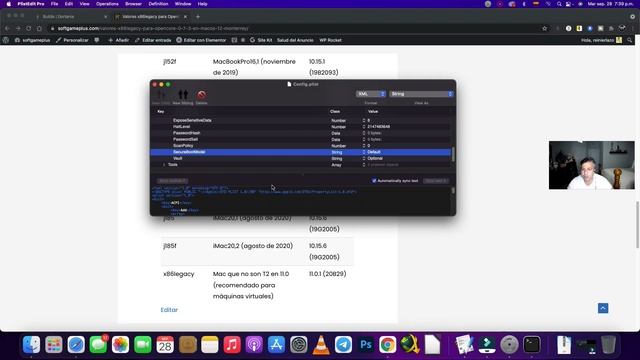Viewport: 640px width, 360px height.
Task: Click the Sync text button in PlistEdit
Action: (x=436, y=181)
